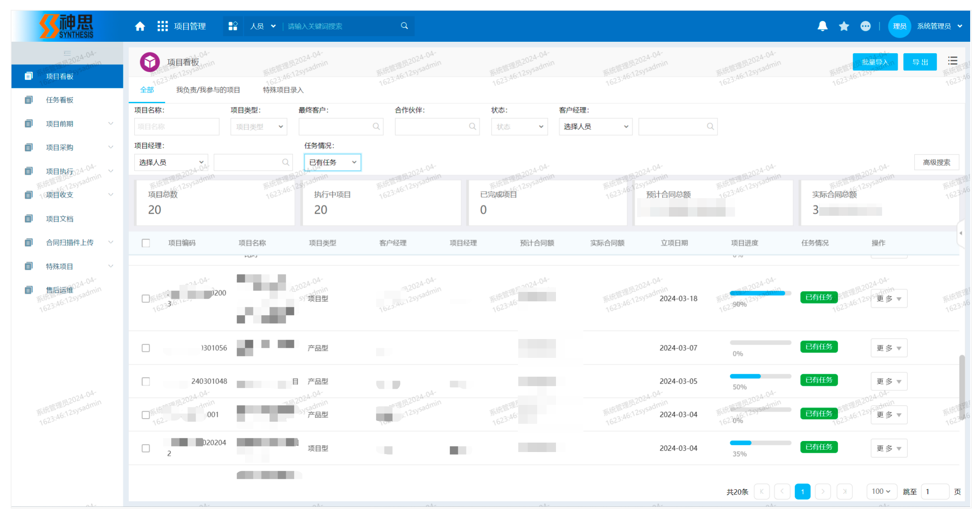The width and height of the screenshot is (980, 529).
Task: Click the purple 项目看板 cube icon
Action: pos(150,62)
